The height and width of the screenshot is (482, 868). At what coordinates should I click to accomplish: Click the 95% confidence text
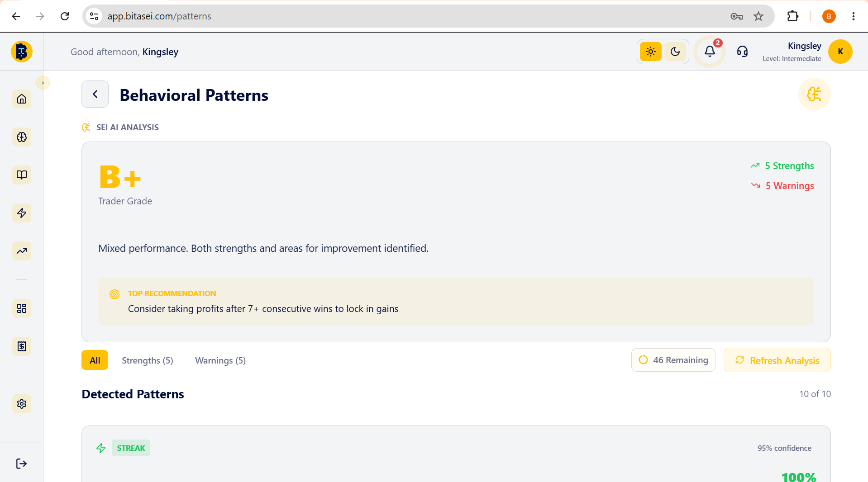click(784, 448)
